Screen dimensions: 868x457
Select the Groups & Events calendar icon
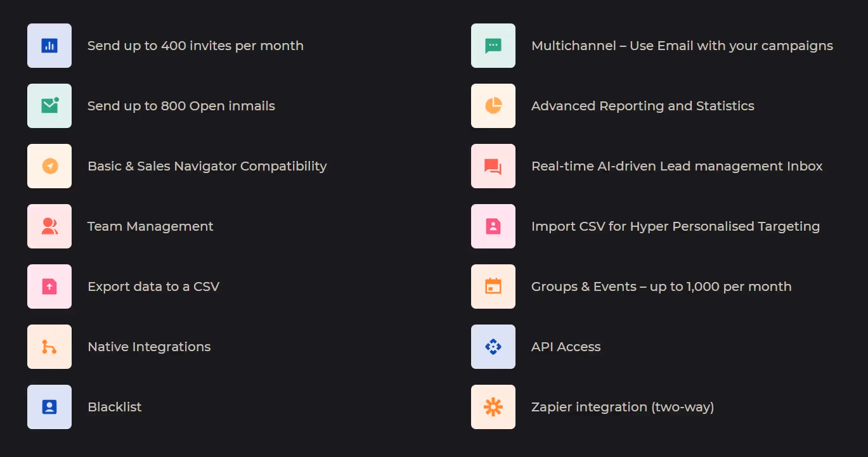(x=493, y=286)
